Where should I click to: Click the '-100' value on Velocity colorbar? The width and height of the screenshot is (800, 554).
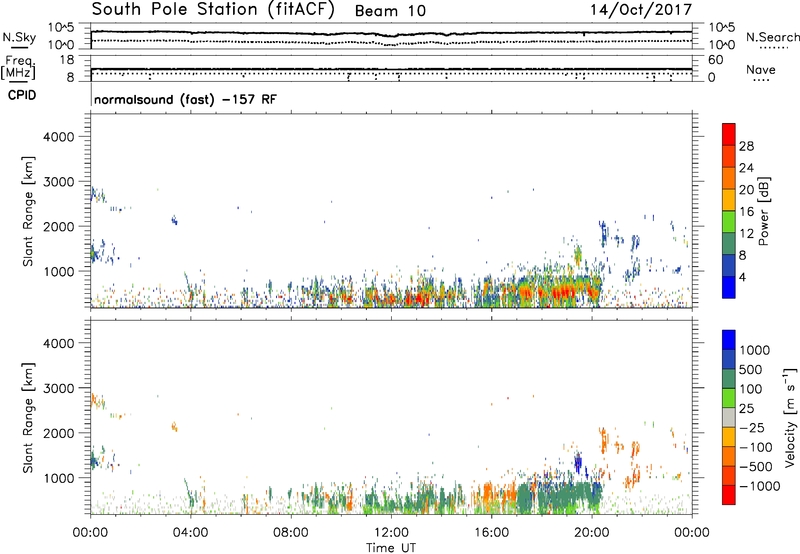755,447
